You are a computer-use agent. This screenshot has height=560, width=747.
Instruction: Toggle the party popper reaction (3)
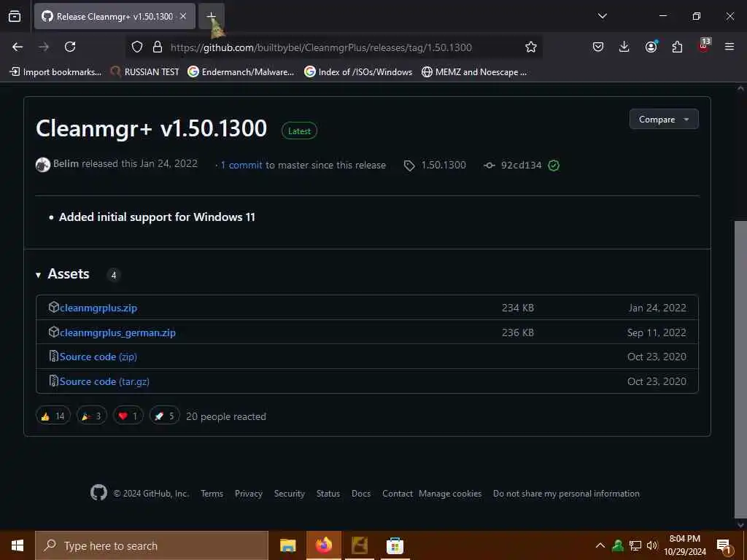(91, 416)
